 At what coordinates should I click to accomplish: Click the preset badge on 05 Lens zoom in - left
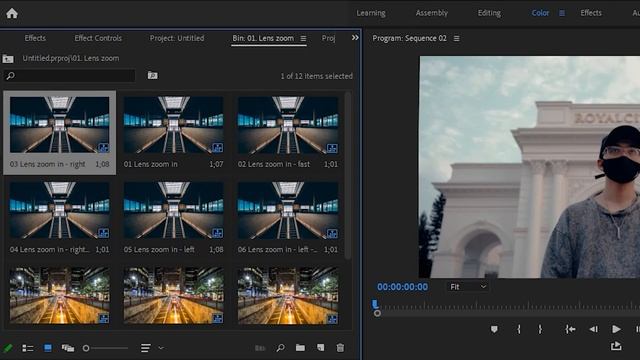217,233
